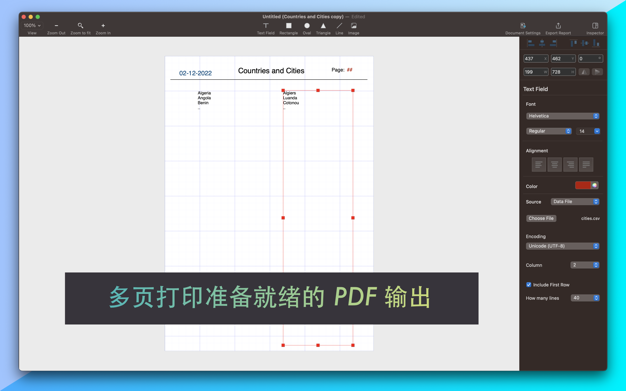Click the Zoom to fit magnifier icon

[x=80, y=26]
